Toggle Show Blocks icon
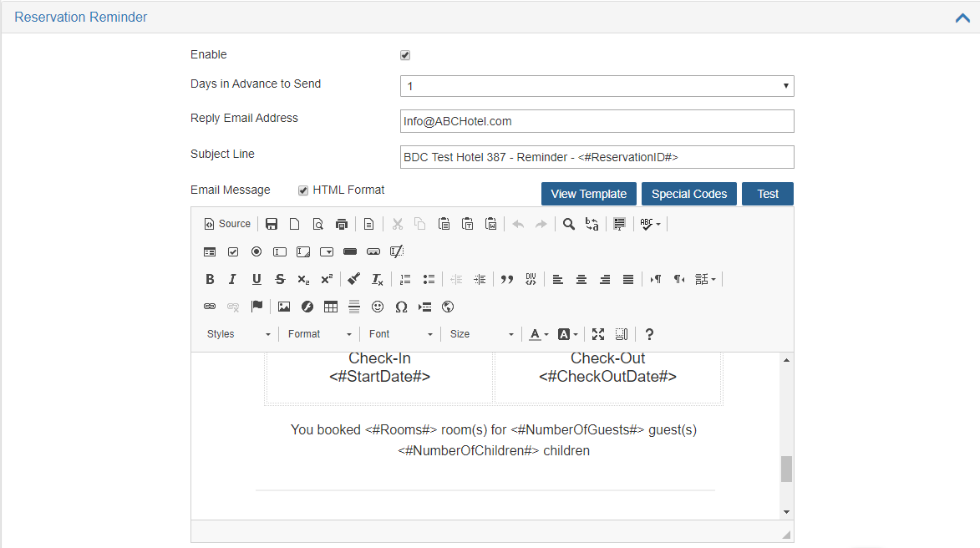This screenshot has width=980, height=548. click(622, 334)
